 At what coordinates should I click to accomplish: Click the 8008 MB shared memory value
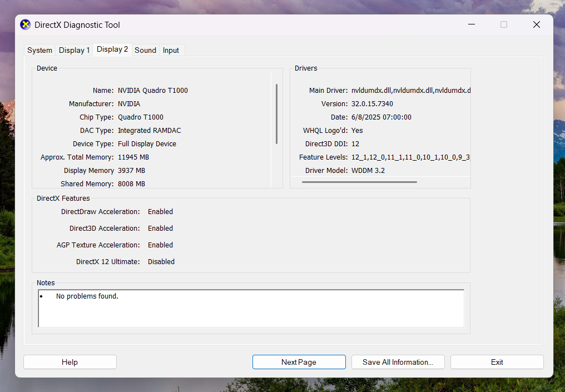(132, 183)
